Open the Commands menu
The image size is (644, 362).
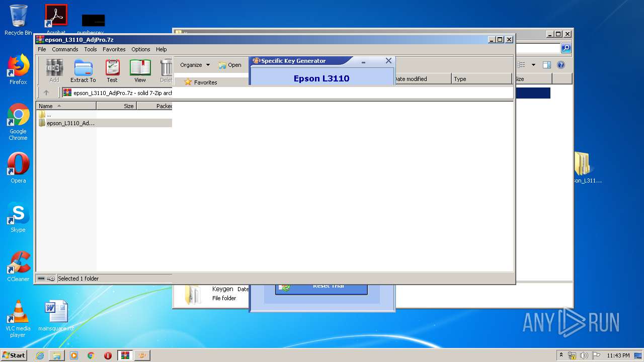coord(65,49)
